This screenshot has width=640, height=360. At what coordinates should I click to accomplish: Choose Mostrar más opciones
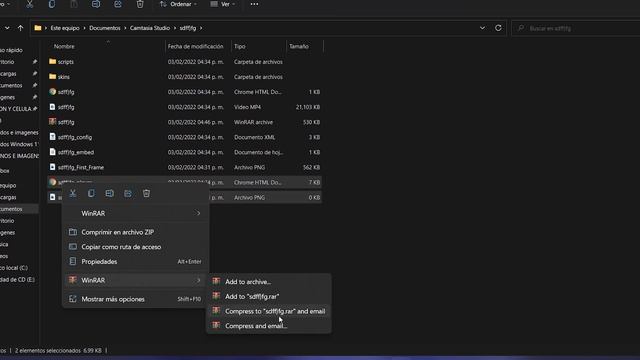click(x=136, y=299)
